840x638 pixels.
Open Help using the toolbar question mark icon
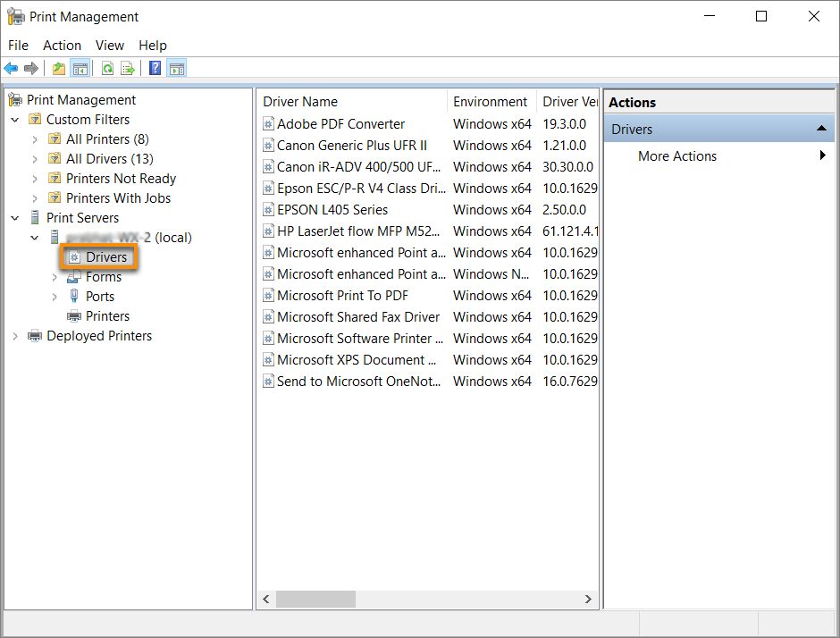tap(153, 68)
